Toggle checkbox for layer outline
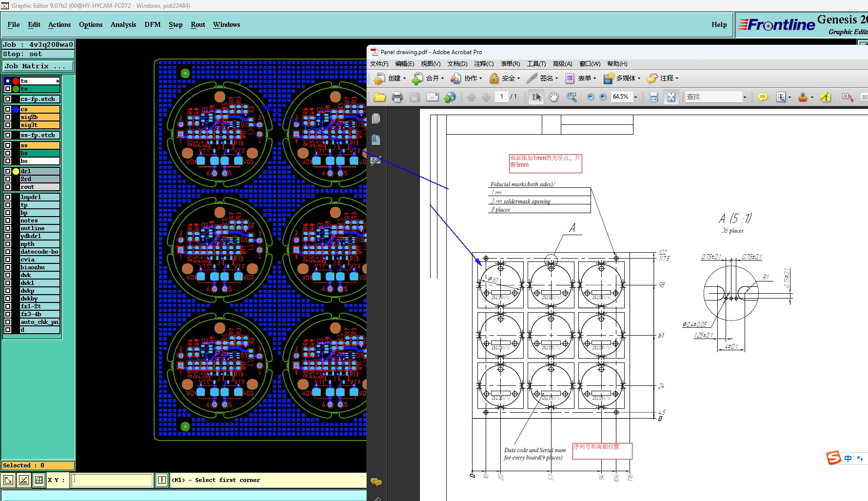 click(x=8, y=228)
